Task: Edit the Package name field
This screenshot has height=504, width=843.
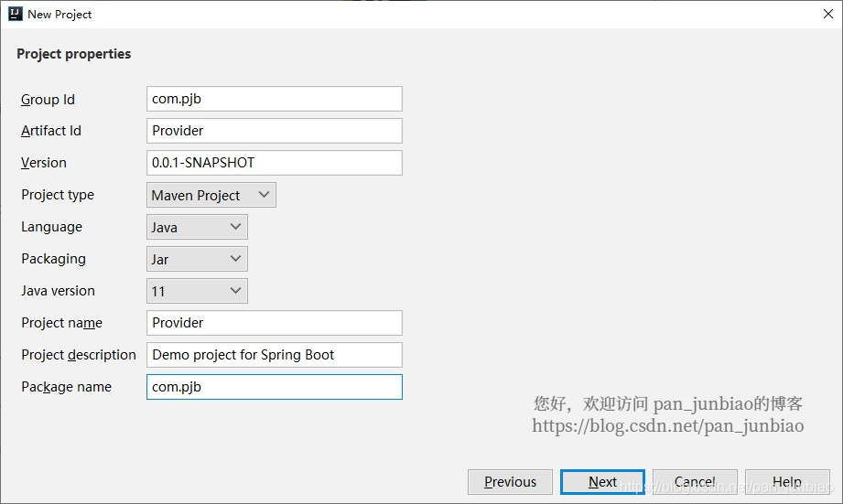Action: pos(275,387)
